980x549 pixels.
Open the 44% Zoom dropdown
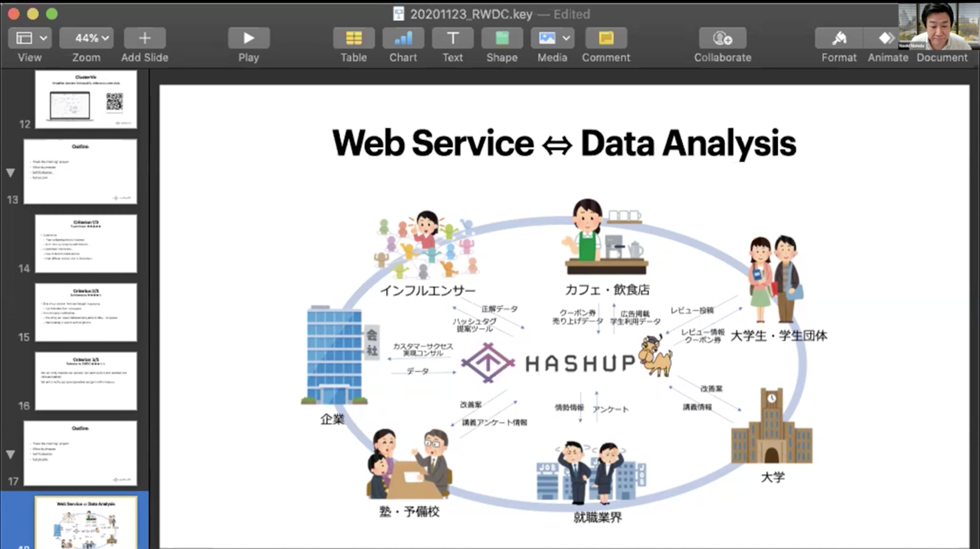(87, 38)
